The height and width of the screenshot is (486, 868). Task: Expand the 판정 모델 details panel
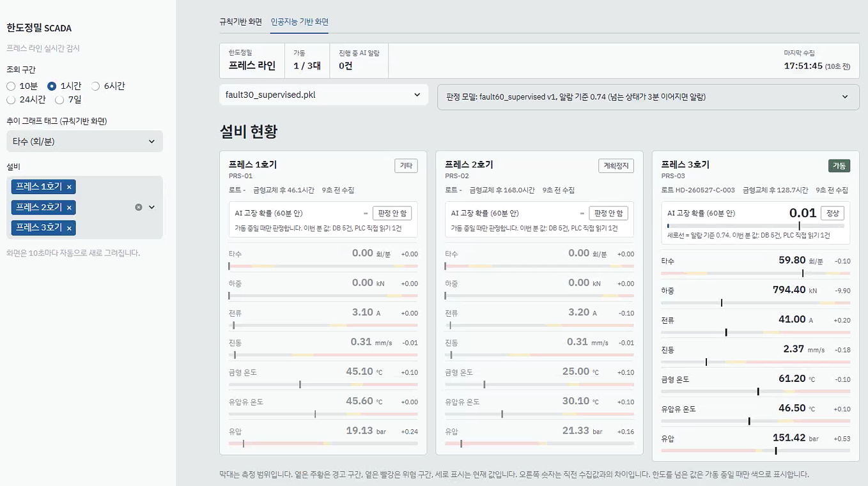(648, 96)
